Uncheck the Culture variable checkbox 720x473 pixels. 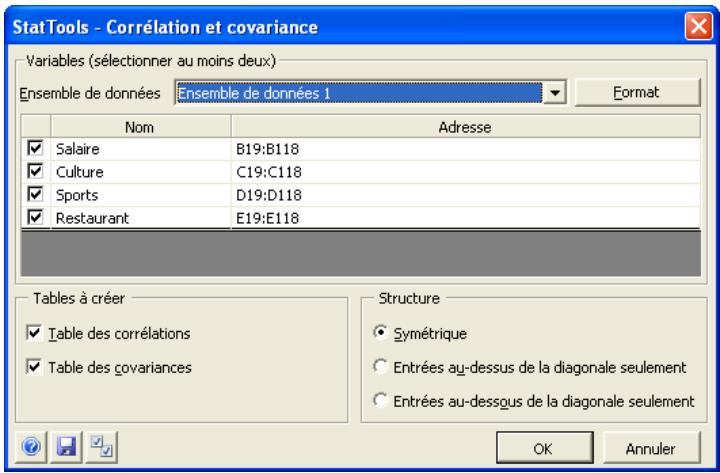pos(35,171)
